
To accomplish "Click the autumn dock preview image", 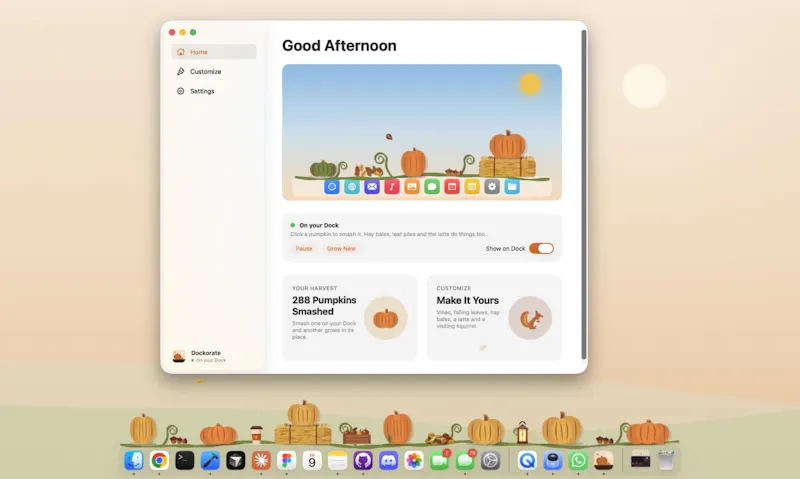I will coord(422,132).
